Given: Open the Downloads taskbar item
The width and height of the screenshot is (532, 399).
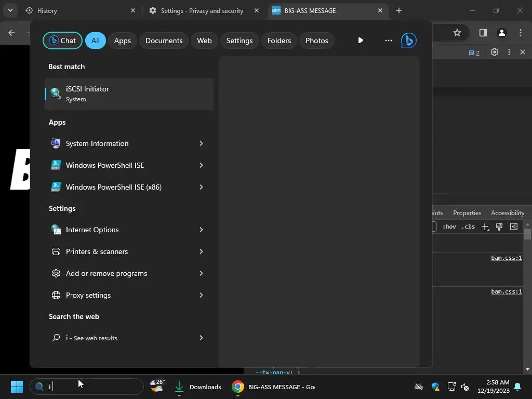Looking at the screenshot, I should (198, 387).
